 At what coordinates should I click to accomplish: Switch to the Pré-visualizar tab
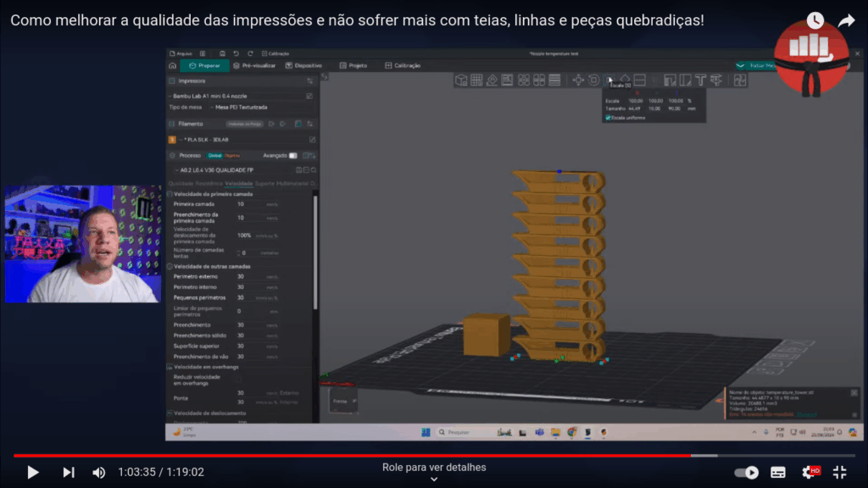tap(257, 65)
